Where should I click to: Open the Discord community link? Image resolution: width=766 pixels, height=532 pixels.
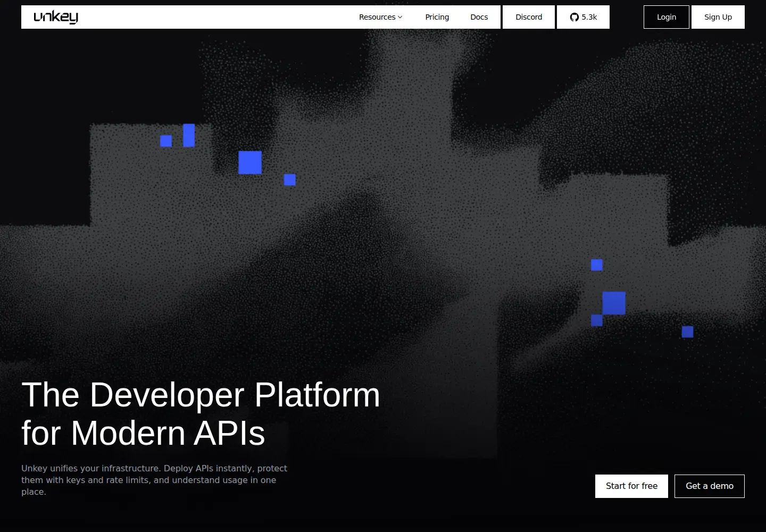pyautogui.click(x=529, y=17)
